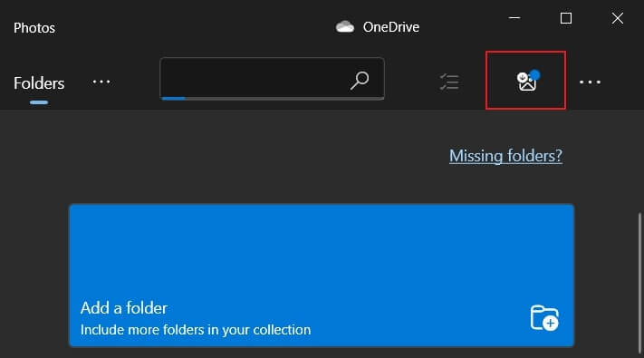Screen dimensions: 644x358
Task: Click inside the search box
Action: tap(272, 79)
